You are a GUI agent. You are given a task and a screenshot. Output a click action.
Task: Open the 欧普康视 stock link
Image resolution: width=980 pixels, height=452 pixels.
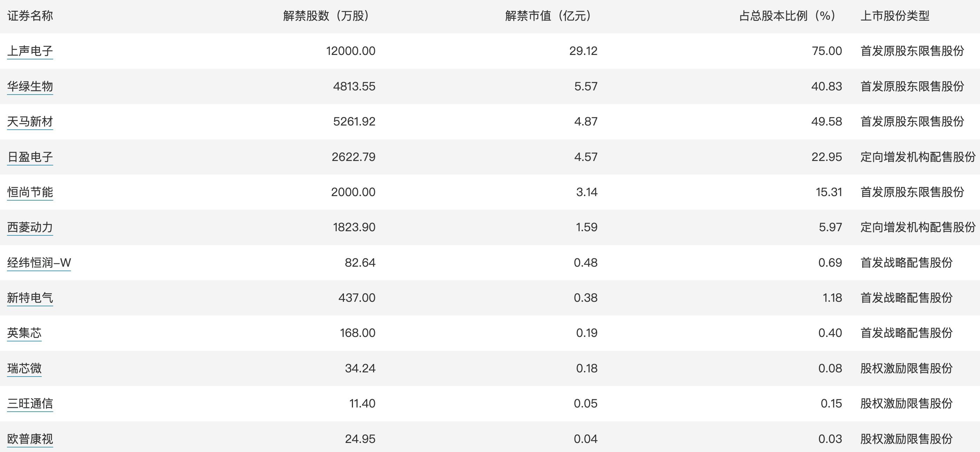click(30, 439)
